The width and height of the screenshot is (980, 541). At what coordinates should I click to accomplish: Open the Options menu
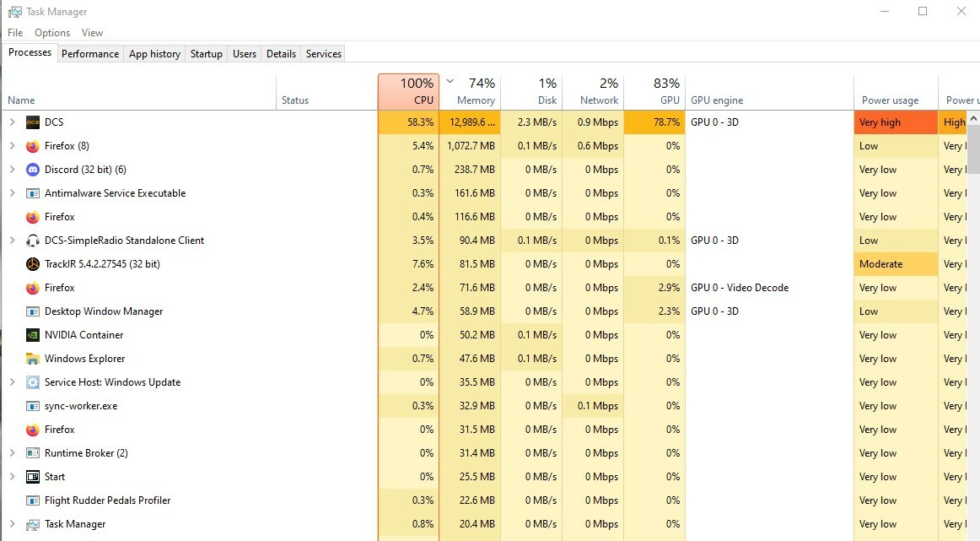pos(52,33)
